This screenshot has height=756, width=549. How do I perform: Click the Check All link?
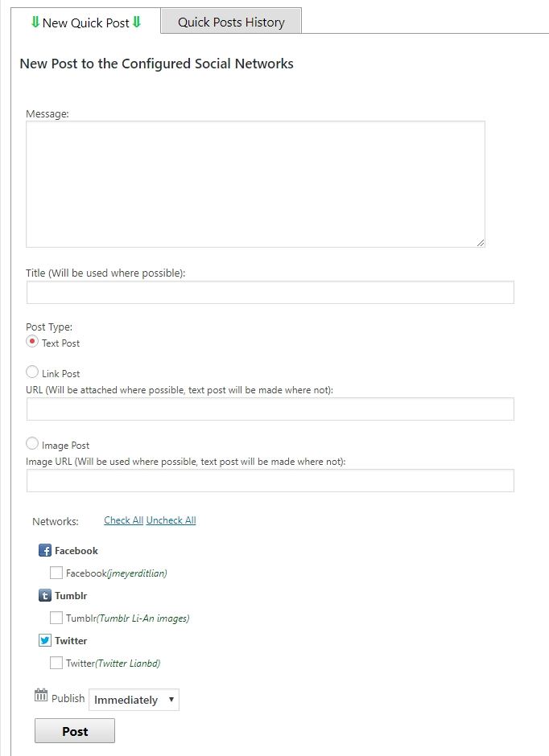click(123, 520)
